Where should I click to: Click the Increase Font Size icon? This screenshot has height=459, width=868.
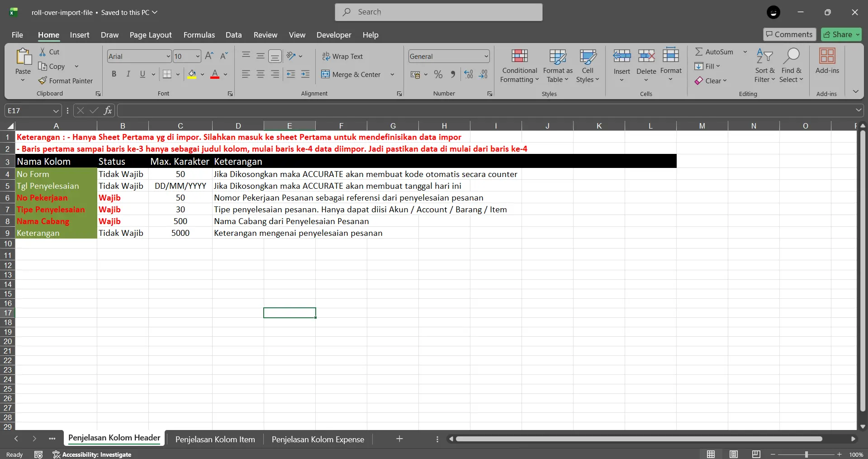coord(209,56)
